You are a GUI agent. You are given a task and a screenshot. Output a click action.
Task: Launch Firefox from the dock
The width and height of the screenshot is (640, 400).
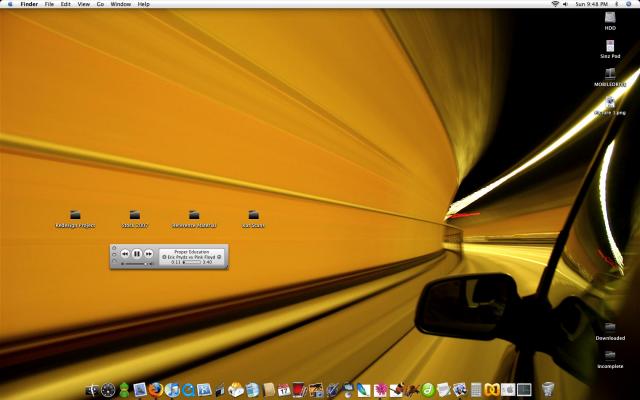[156, 390]
